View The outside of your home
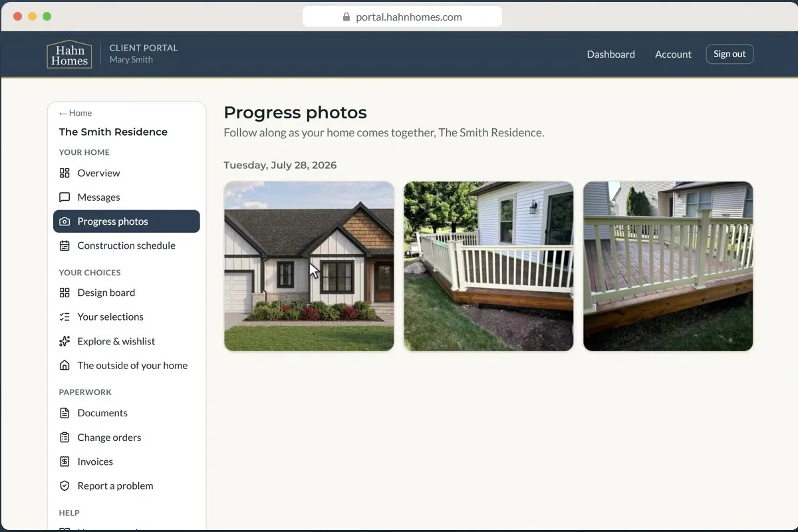The image size is (798, 532). tap(126, 365)
